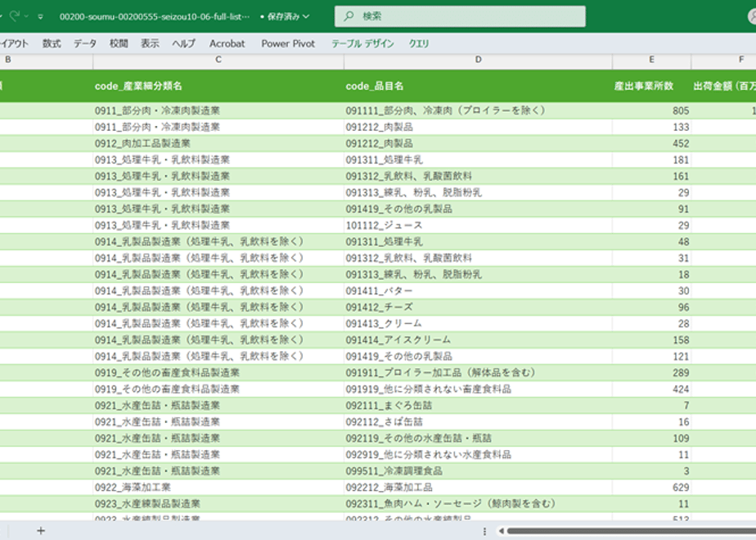Select the value 161 cell
The height and width of the screenshot is (540, 756).
coord(651,176)
